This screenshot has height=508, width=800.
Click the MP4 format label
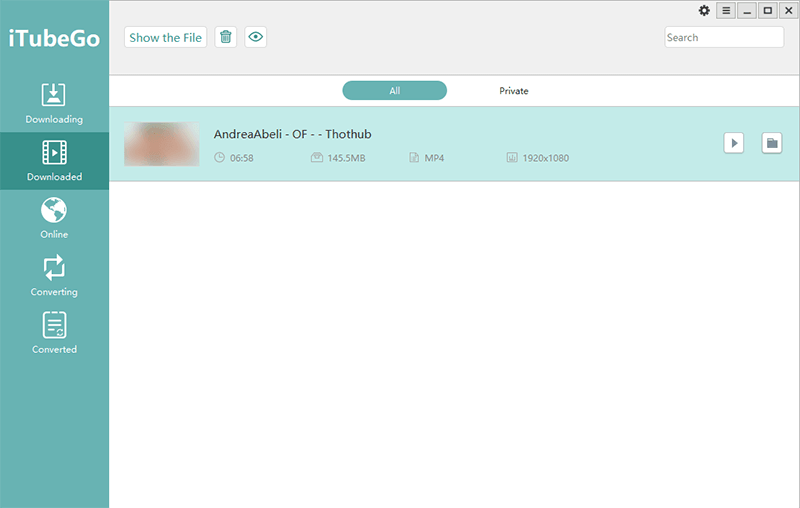434,158
